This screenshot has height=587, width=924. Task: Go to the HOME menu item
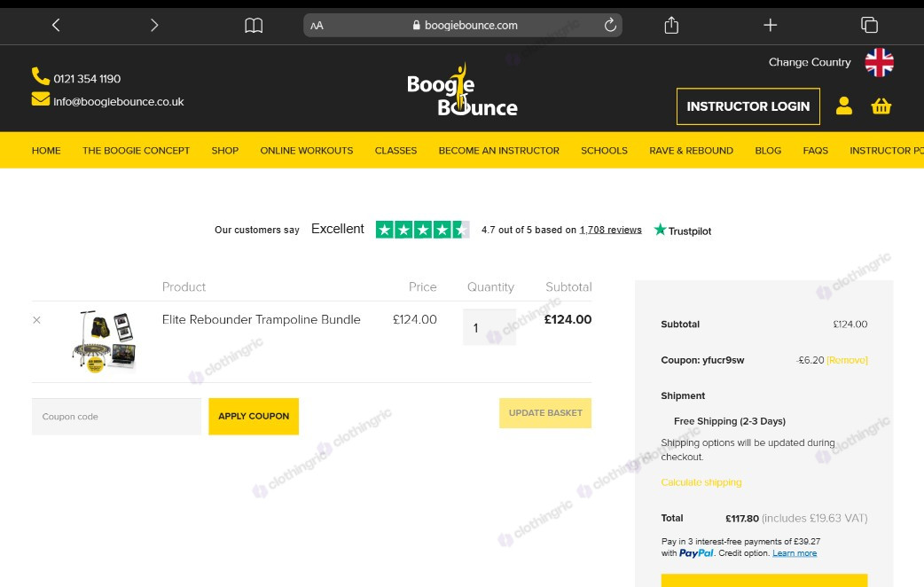coord(46,151)
